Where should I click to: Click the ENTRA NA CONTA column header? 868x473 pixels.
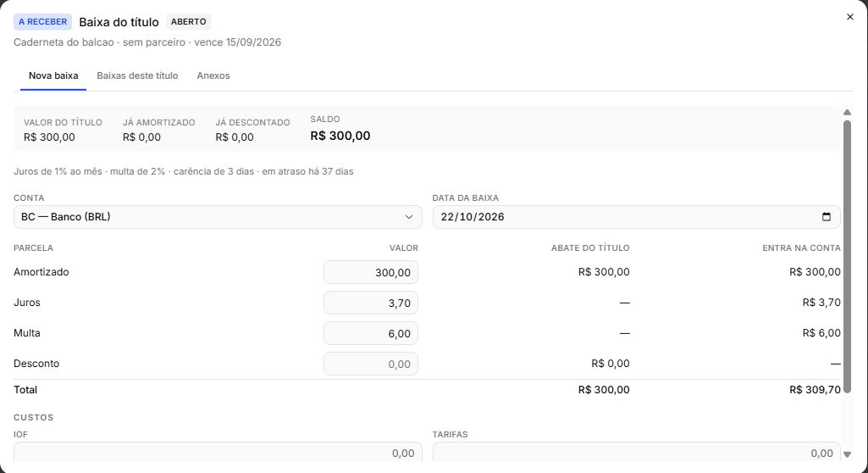tap(802, 248)
